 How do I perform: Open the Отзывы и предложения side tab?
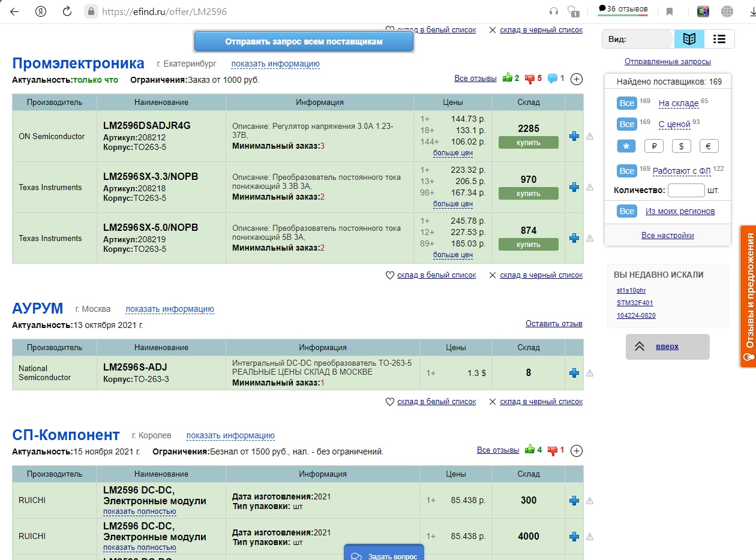pyautogui.click(x=748, y=296)
